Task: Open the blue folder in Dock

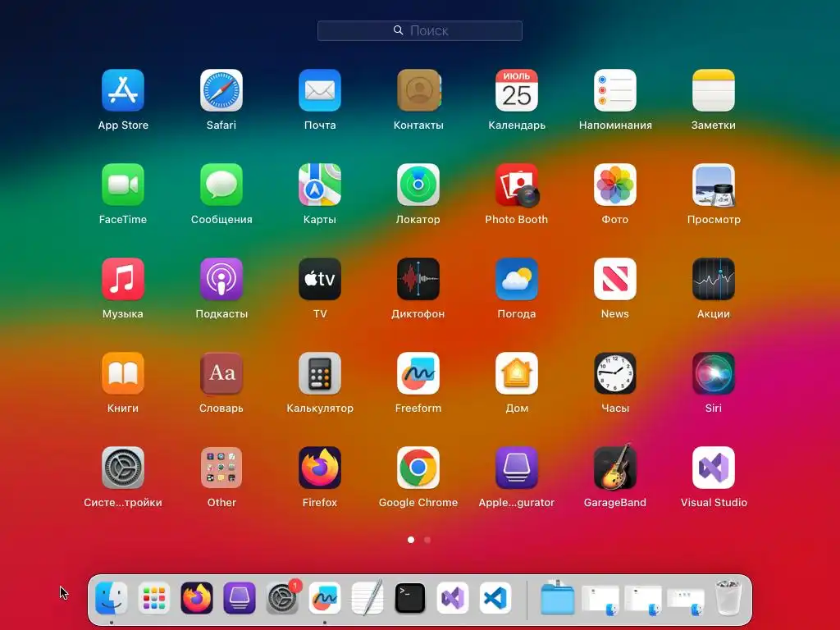Action: 558,598
